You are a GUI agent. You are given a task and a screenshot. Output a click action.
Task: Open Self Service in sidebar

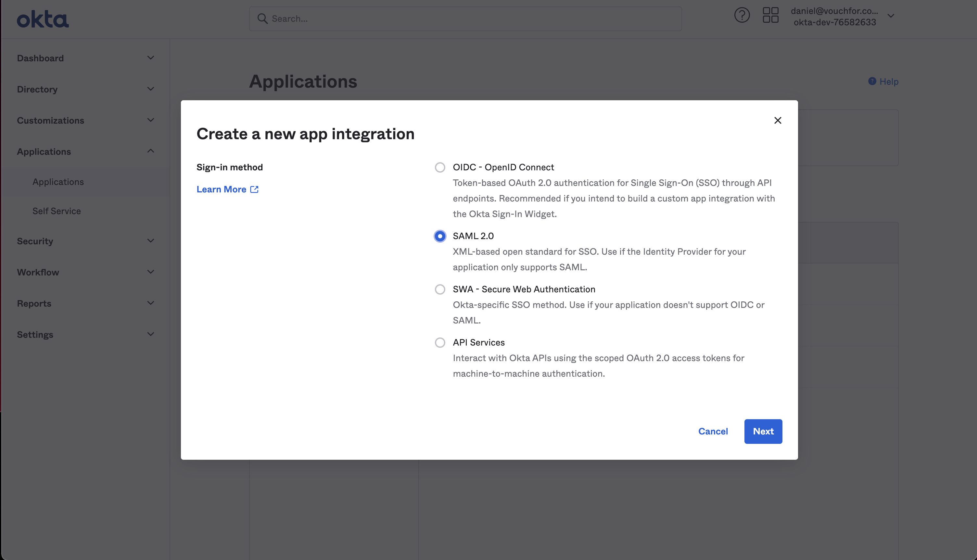pos(57,211)
